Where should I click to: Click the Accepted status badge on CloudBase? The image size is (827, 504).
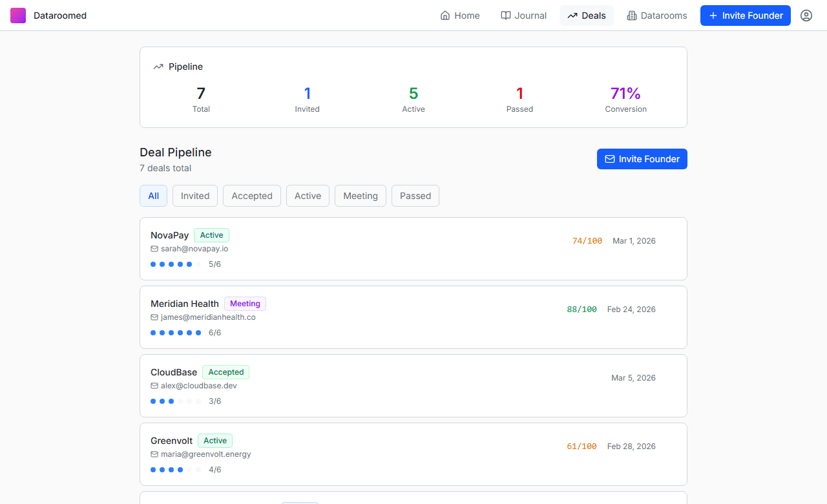coord(225,372)
